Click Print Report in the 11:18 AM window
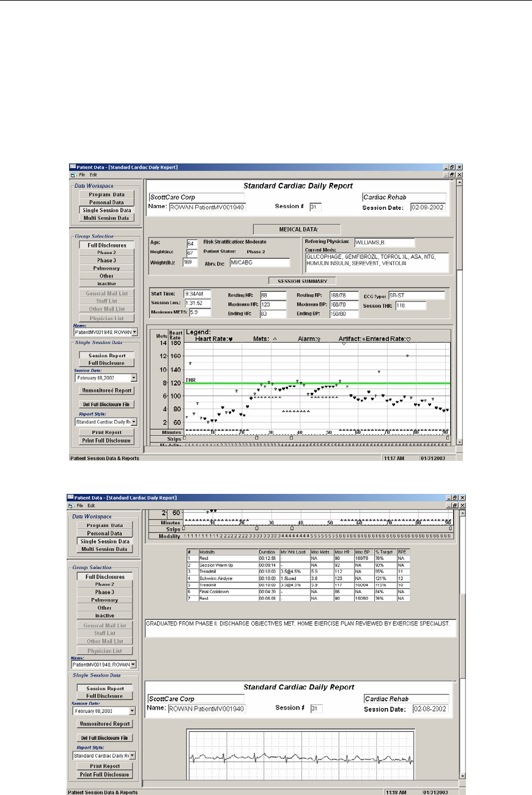 (x=105, y=766)
